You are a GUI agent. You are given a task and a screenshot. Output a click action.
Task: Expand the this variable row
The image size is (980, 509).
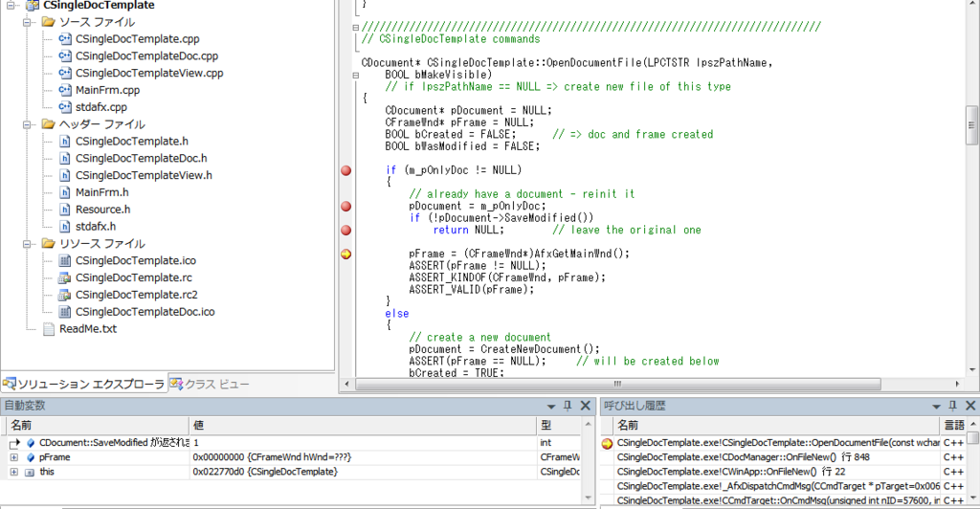(x=13, y=472)
